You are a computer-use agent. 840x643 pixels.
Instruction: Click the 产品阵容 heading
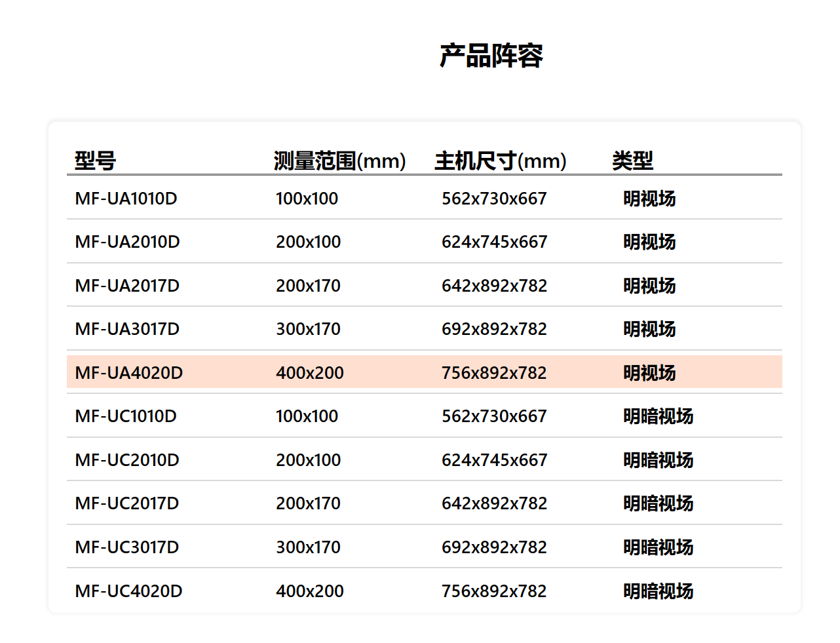491,56
